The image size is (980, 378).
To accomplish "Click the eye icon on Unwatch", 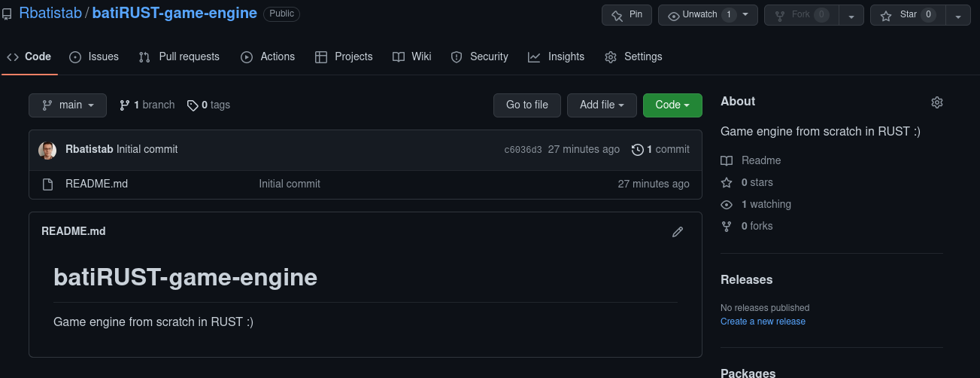I will [674, 15].
